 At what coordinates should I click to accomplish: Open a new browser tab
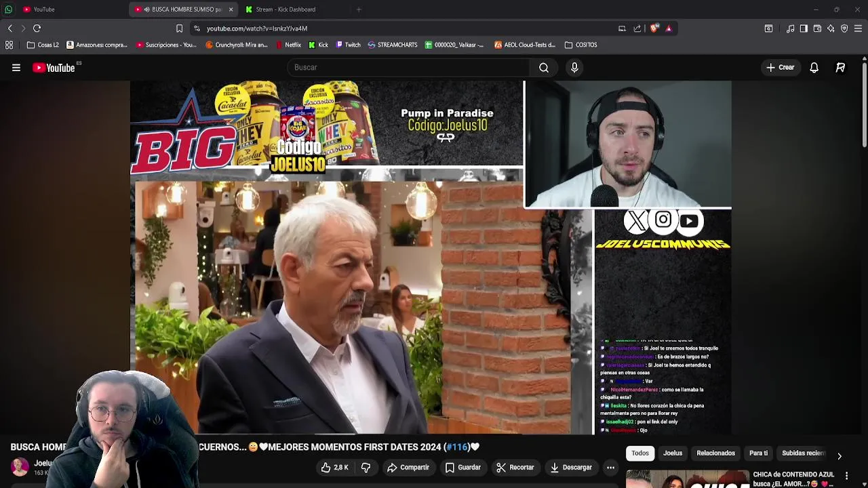pos(359,9)
